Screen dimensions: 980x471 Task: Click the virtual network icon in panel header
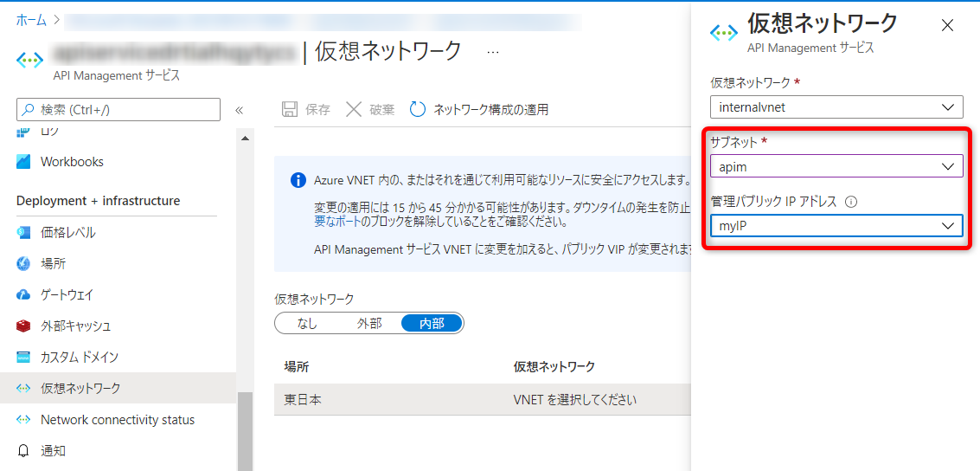point(725,34)
